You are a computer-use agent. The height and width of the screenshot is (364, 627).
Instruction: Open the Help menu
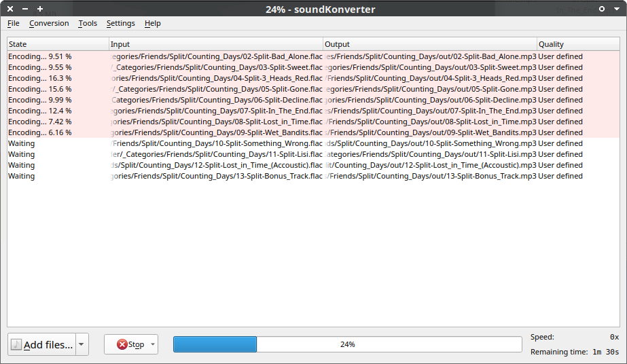152,23
